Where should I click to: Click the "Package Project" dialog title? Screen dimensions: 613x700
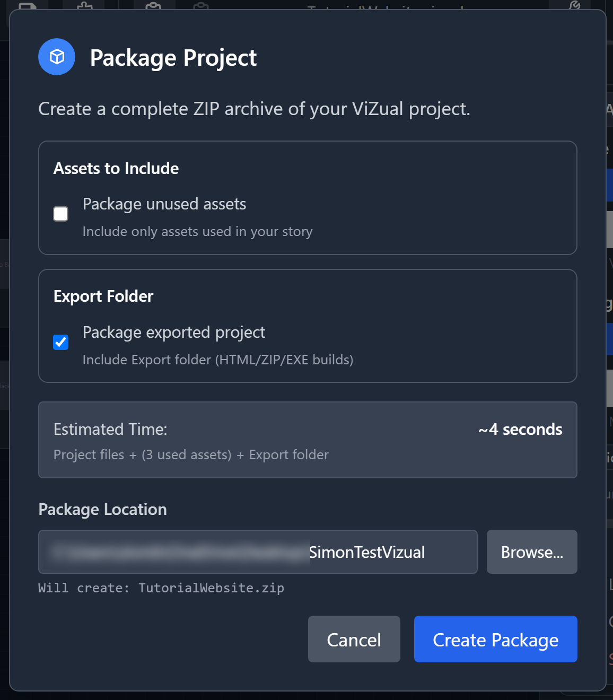(x=173, y=58)
